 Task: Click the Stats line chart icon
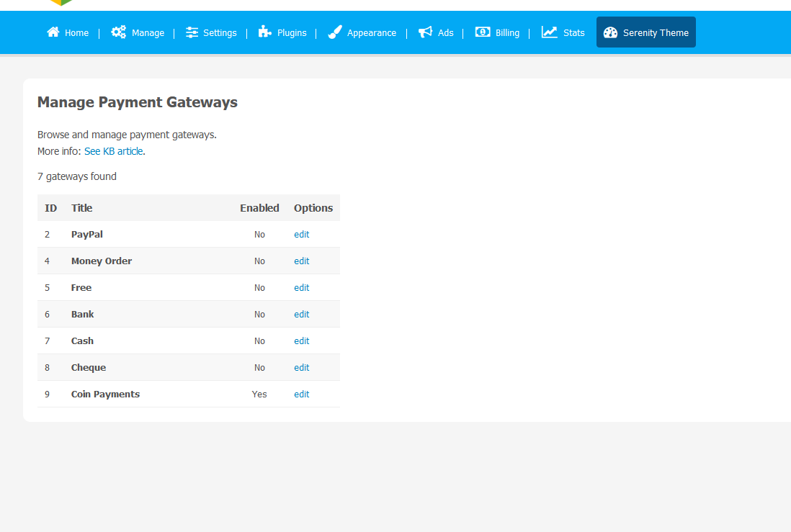pos(550,32)
